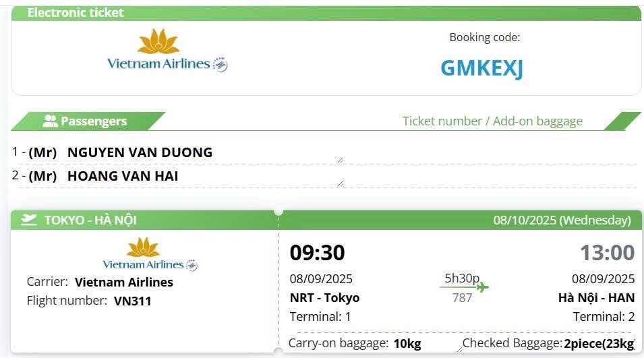Image resolution: width=644 pixels, height=358 pixels.
Task: Click the NGUYEN VAN DUONG passenger name field
Action: (x=202, y=152)
